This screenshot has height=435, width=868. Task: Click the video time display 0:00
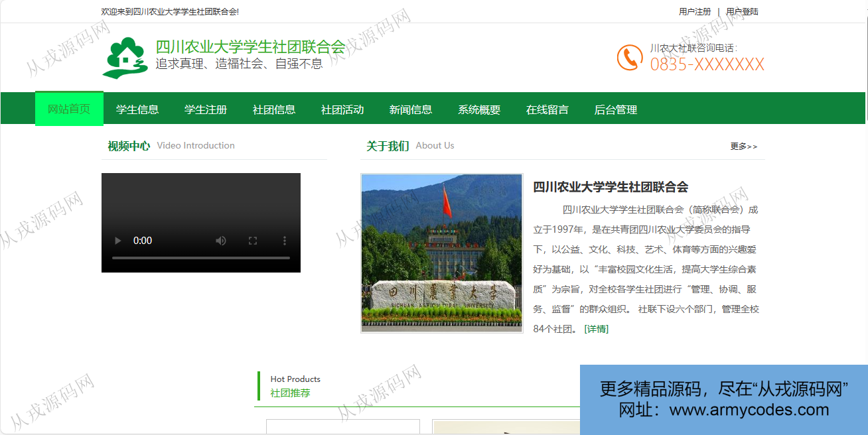(143, 241)
